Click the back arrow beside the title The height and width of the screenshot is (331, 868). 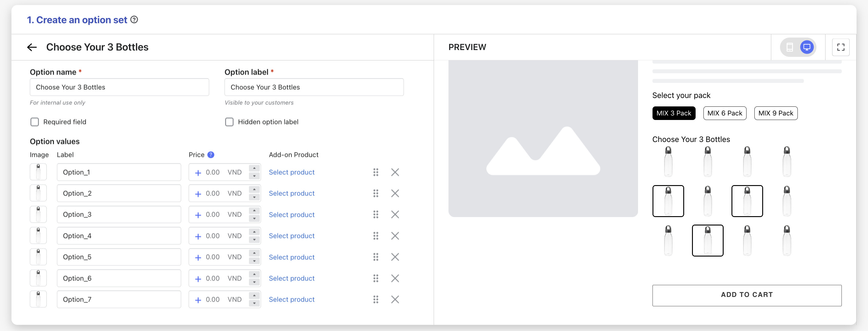pyautogui.click(x=32, y=47)
